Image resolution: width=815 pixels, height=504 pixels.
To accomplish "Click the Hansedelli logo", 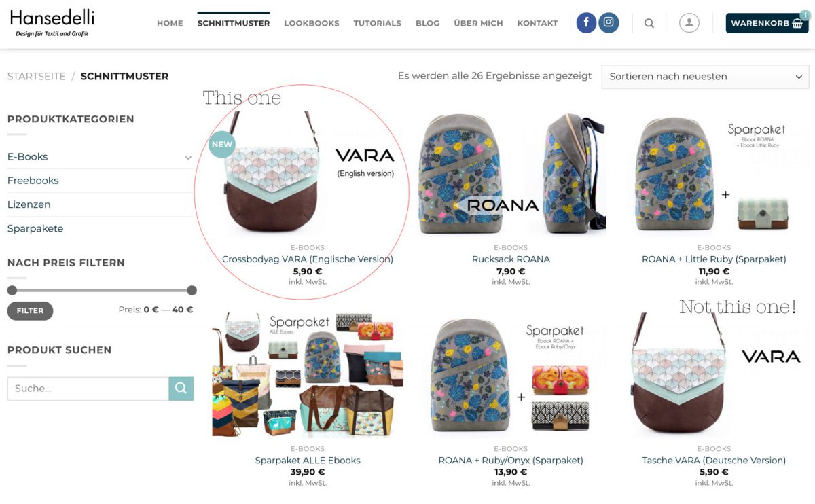I will click(x=52, y=22).
